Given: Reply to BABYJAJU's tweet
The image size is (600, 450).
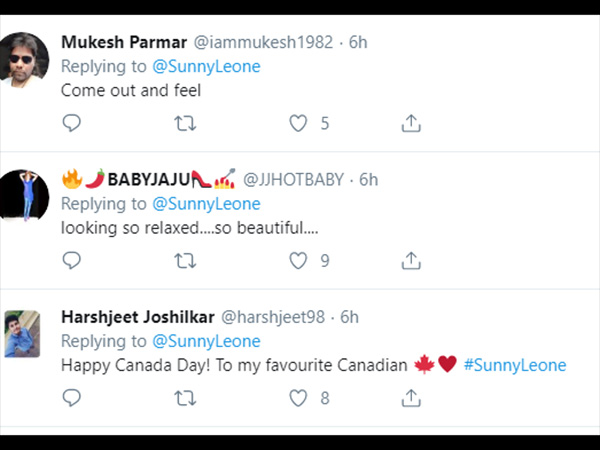Looking at the screenshot, I should click(72, 261).
